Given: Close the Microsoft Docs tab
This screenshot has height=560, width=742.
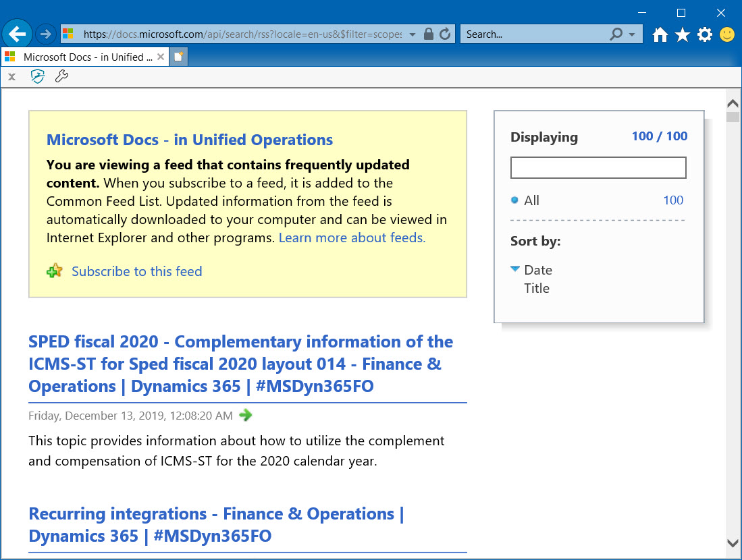Looking at the screenshot, I should 161,57.
